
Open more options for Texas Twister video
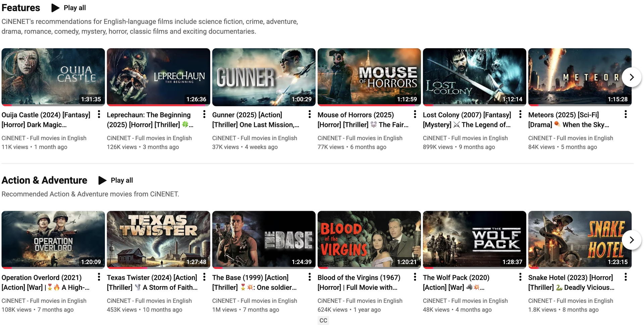tap(204, 277)
